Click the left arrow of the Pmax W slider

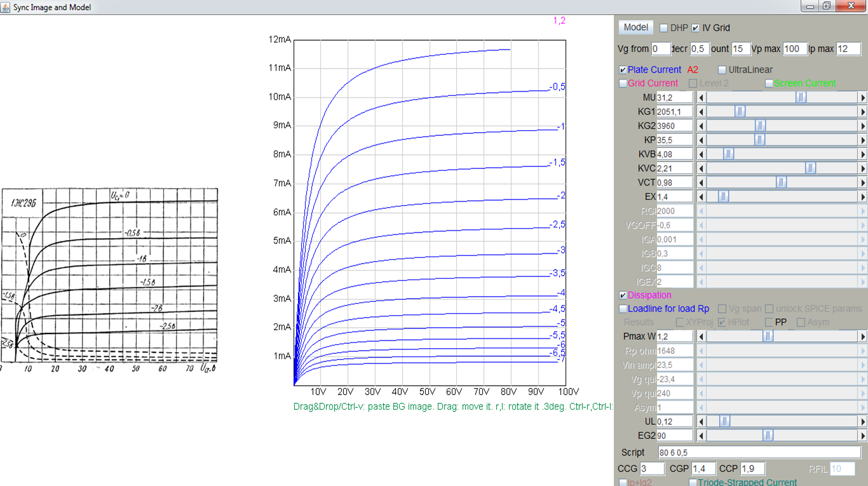coord(702,337)
